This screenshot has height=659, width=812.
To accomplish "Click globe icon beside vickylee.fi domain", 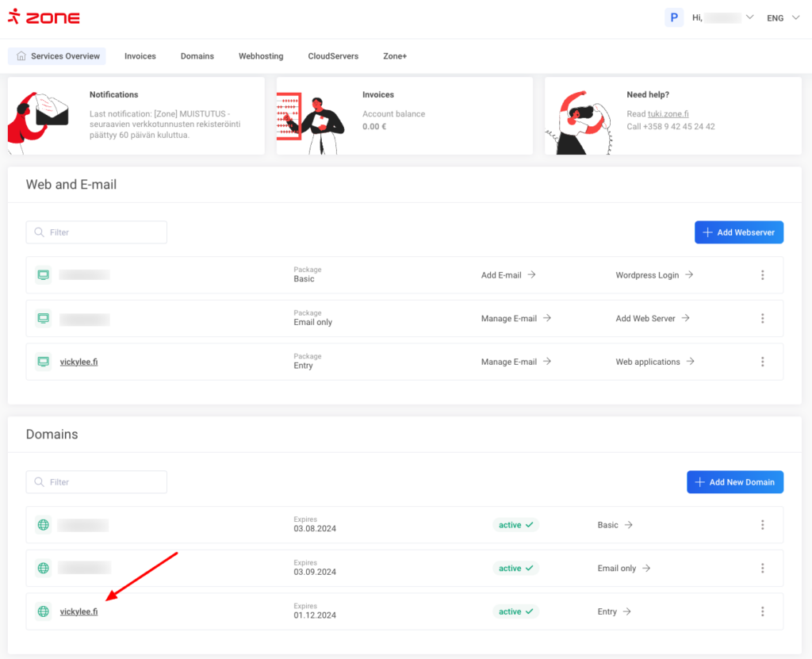I will (x=44, y=611).
